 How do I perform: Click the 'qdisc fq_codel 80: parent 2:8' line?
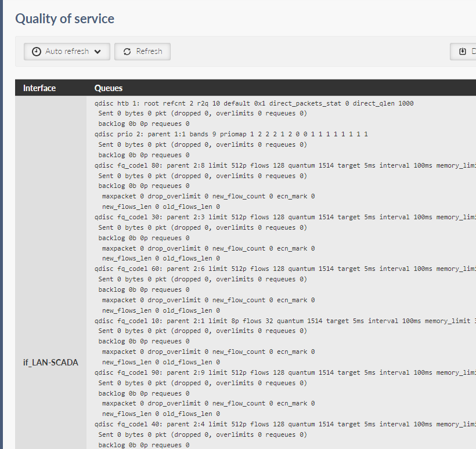(x=285, y=166)
